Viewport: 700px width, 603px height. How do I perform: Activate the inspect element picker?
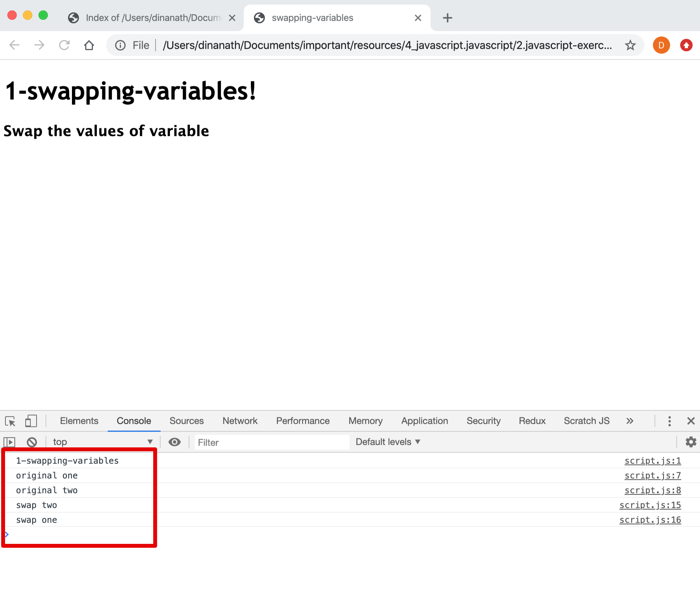10,421
